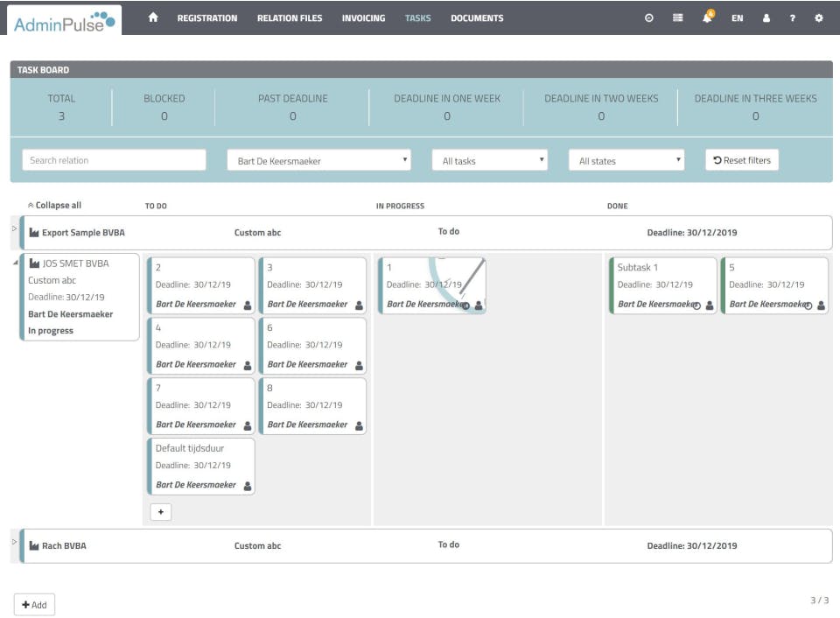Image resolution: width=840 pixels, height=618 pixels.
Task: Open task card 2
Action: [x=201, y=285]
